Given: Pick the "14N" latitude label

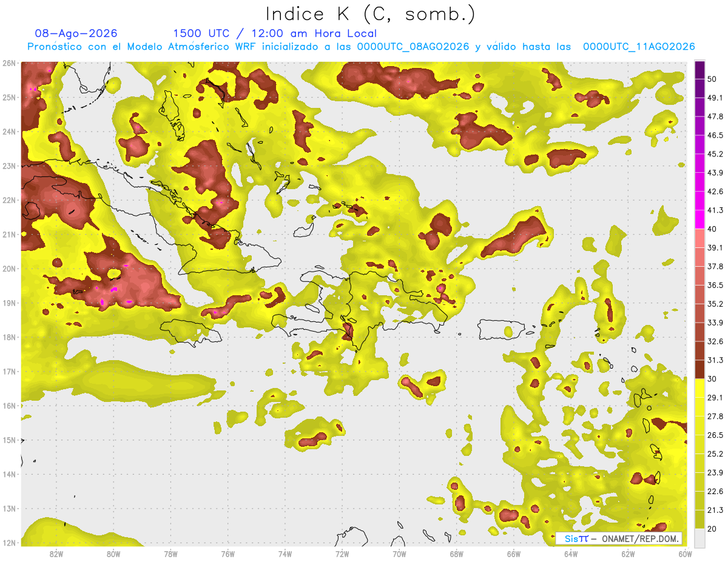Looking at the screenshot, I should point(8,474).
